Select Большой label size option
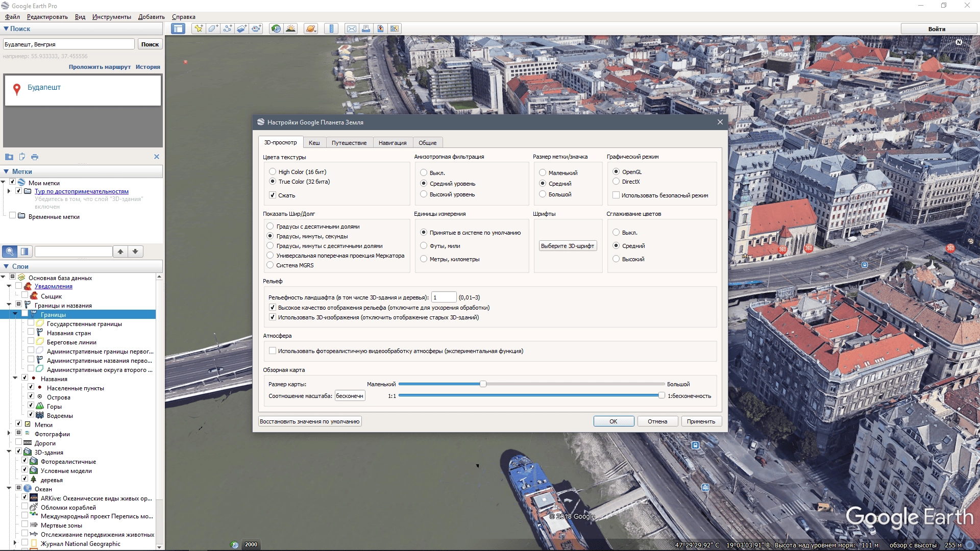Viewport: 980px width, 551px height. point(543,194)
